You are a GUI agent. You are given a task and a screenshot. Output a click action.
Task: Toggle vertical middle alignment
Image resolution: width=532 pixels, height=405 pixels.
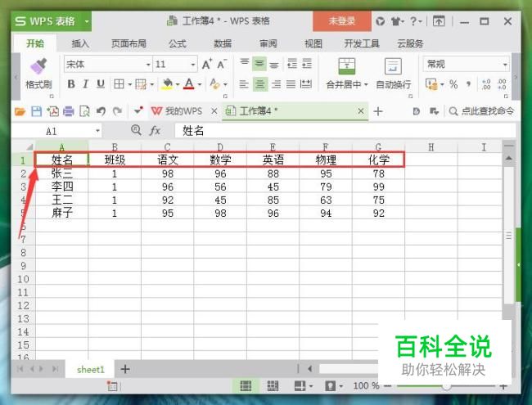click(259, 64)
